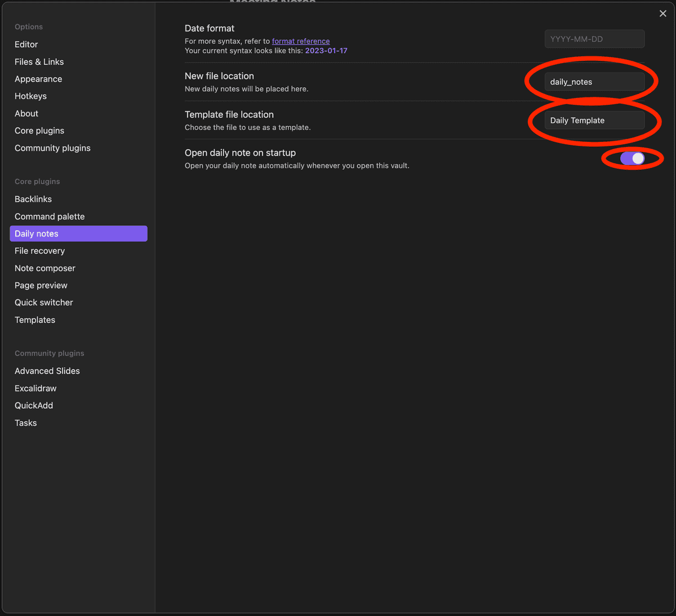Image resolution: width=676 pixels, height=616 pixels.
Task: Open Backlinks plugin settings
Action: click(x=33, y=199)
